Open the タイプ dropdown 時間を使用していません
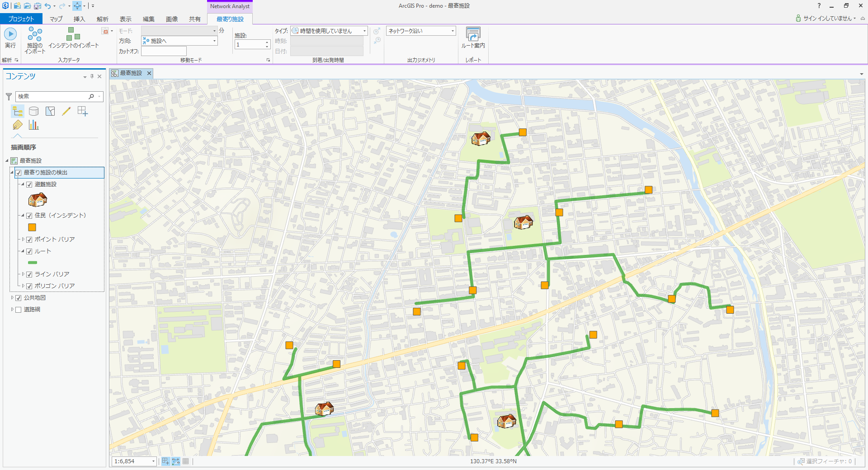The image size is (868, 470). tap(364, 31)
